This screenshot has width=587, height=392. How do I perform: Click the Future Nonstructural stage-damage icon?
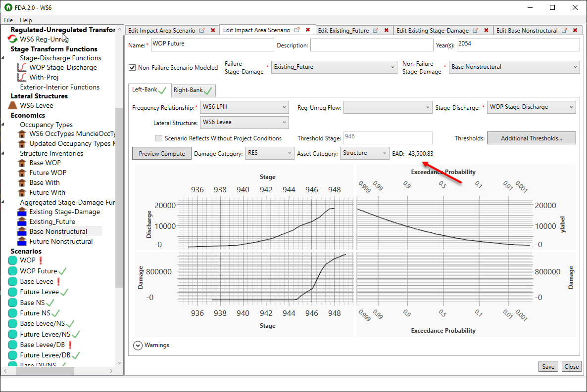point(22,241)
